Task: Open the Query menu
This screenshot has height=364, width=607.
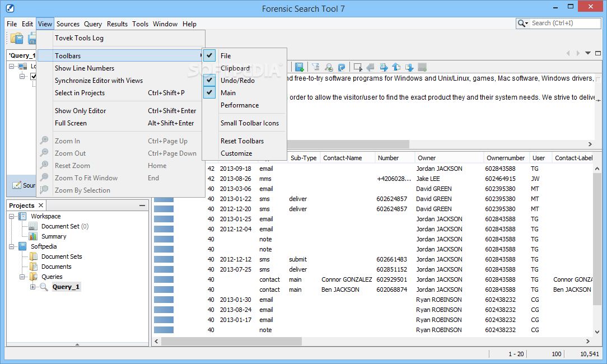Action: click(x=93, y=24)
